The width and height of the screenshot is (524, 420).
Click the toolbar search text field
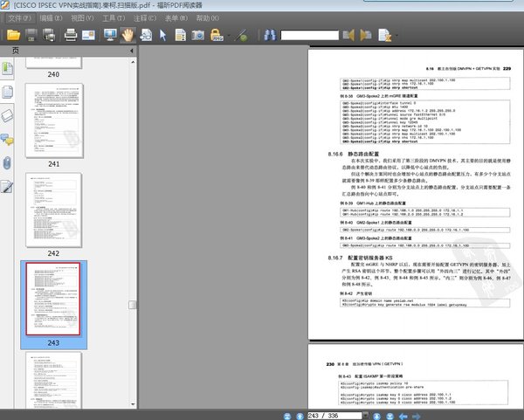[x=309, y=35]
